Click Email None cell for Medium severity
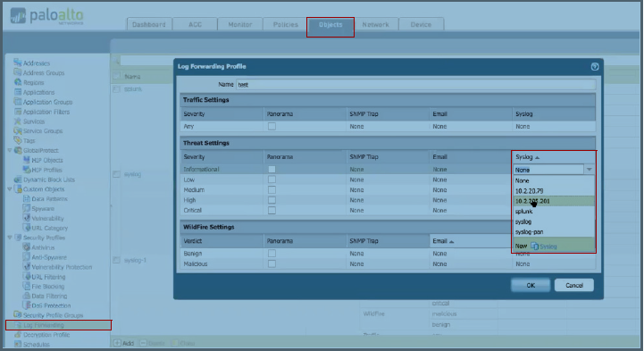644x351 pixels. pos(439,189)
